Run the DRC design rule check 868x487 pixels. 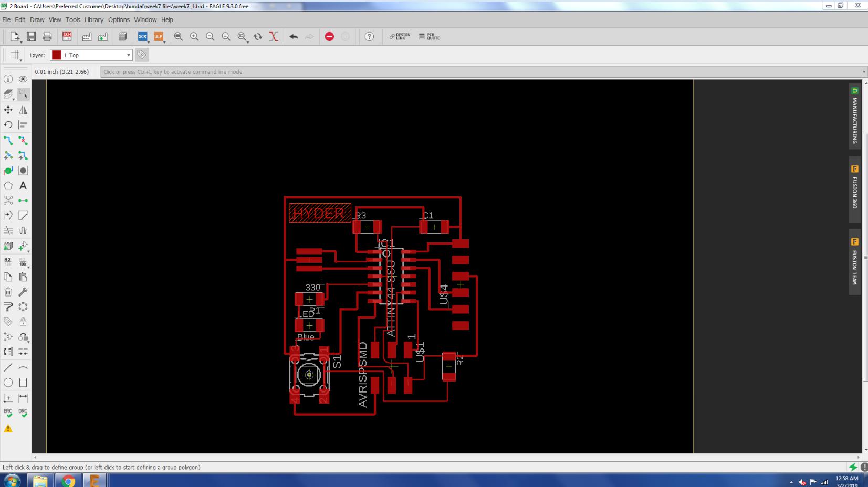23,413
